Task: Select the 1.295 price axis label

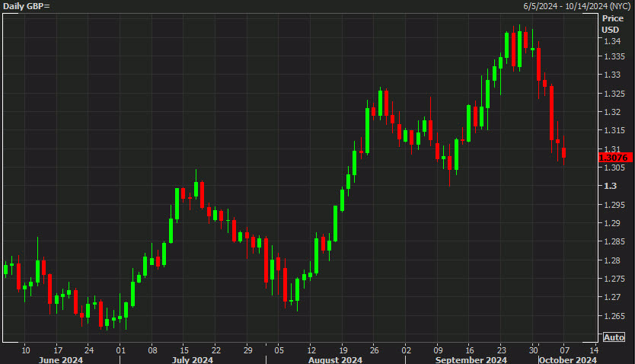Action: (x=614, y=205)
